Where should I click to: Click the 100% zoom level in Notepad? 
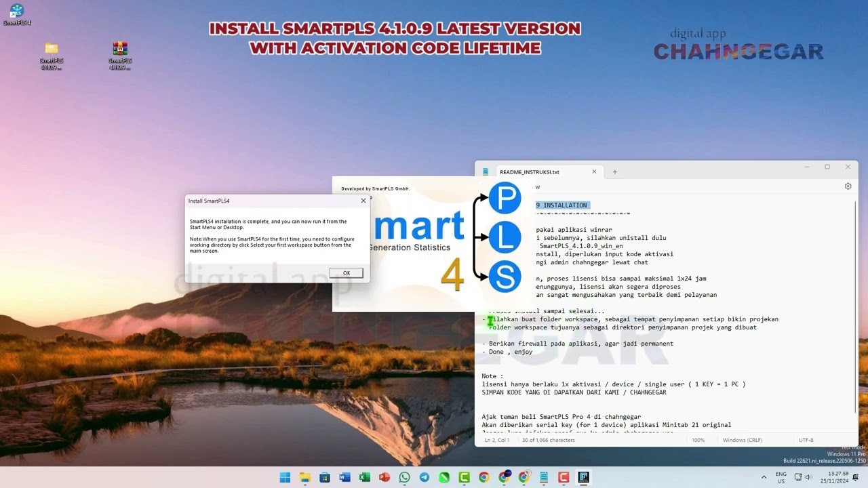point(698,440)
